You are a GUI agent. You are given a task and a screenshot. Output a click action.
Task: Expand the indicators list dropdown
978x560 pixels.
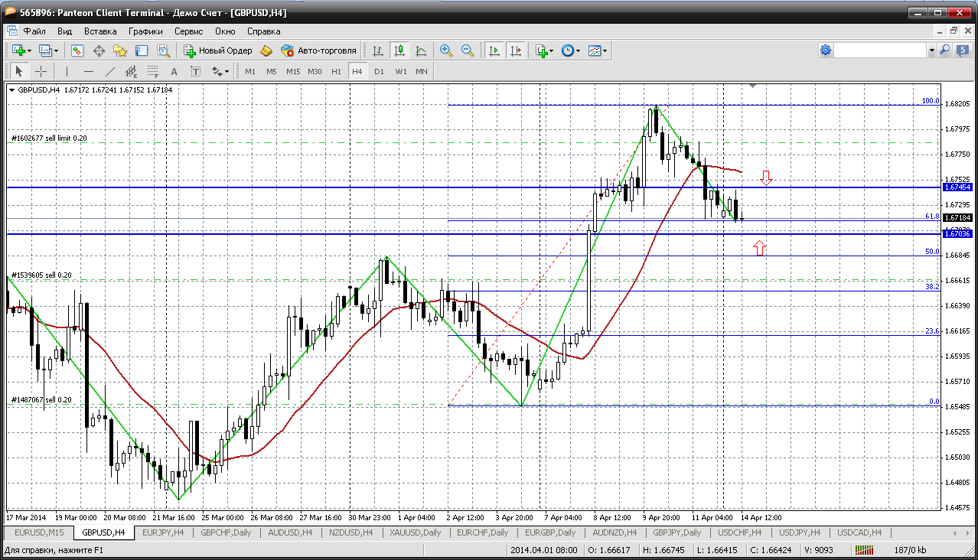pyautogui.click(x=552, y=50)
